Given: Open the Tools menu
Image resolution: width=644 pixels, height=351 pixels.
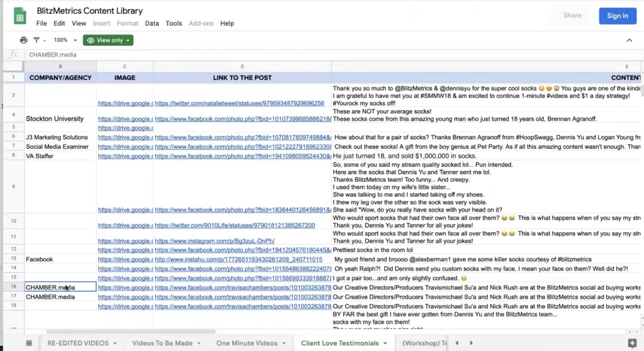Looking at the screenshot, I should click(x=174, y=23).
